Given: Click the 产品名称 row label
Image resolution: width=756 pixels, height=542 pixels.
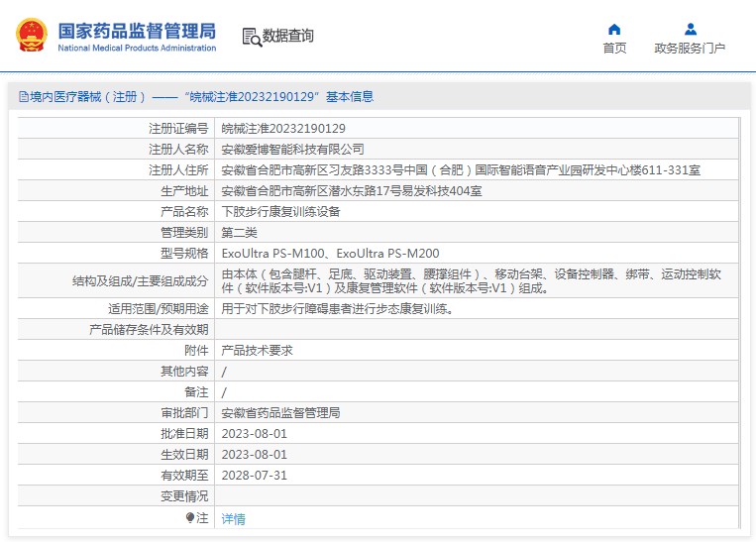Looking at the screenshot, I should coord(184,212).
